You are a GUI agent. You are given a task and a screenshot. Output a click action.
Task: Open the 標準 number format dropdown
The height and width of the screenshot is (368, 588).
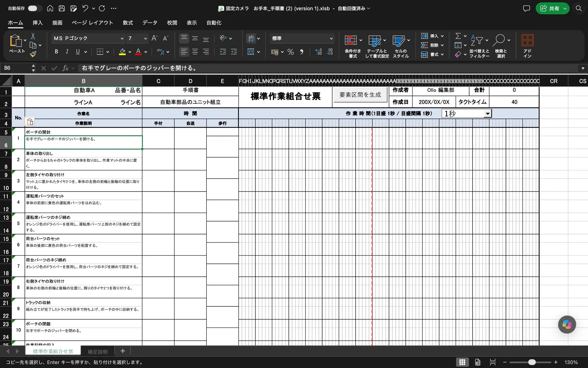pos(331,38)
